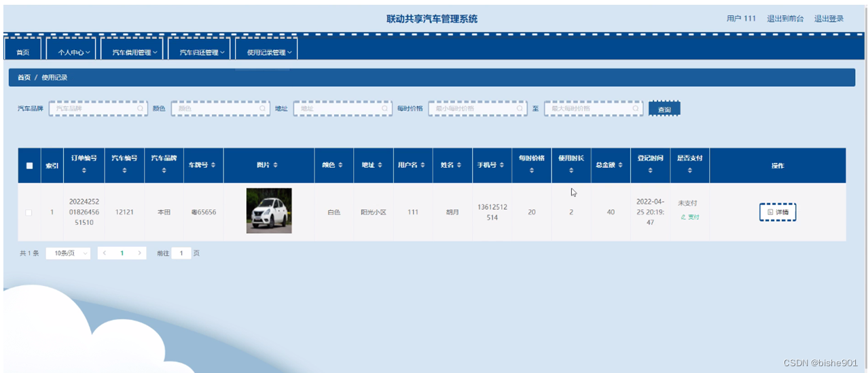Sort by 每时价格 column arrows
Screen dimensions: 868x373
[532, 171]
